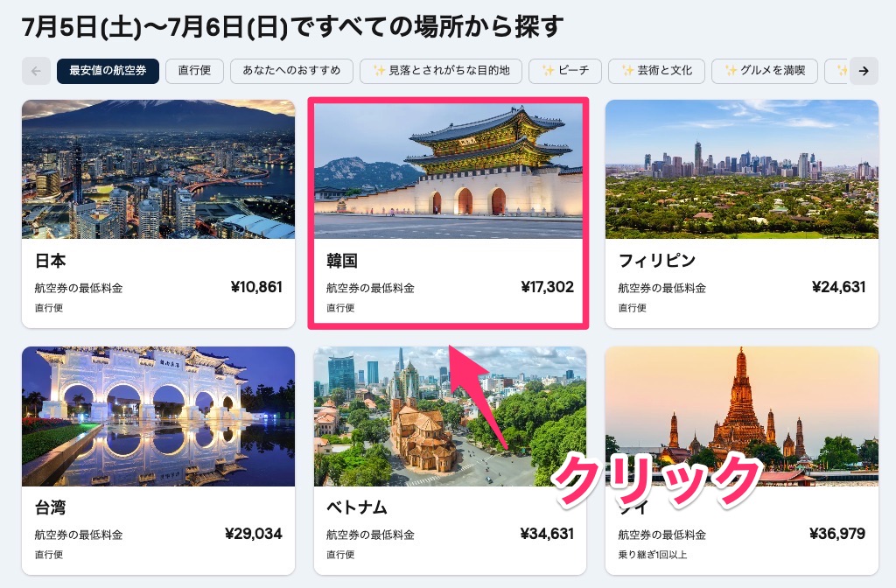Click the right arrow filter scroll button

(864, 71)
